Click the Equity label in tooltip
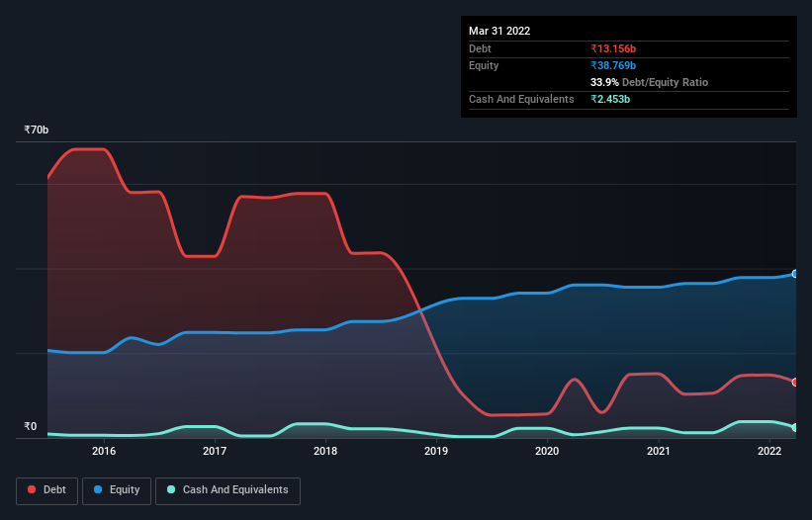Viewport: 812px width, 520px height. click(484, 65)
